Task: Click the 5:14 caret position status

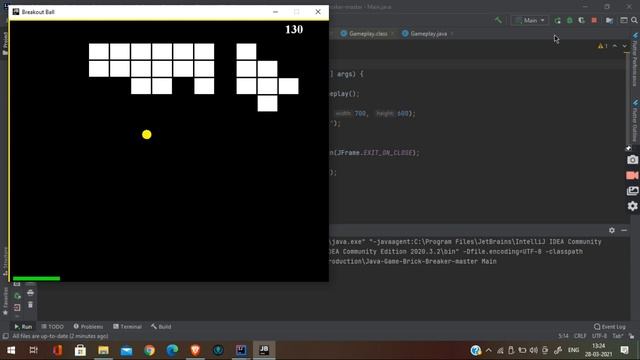Action: (563, 336)
